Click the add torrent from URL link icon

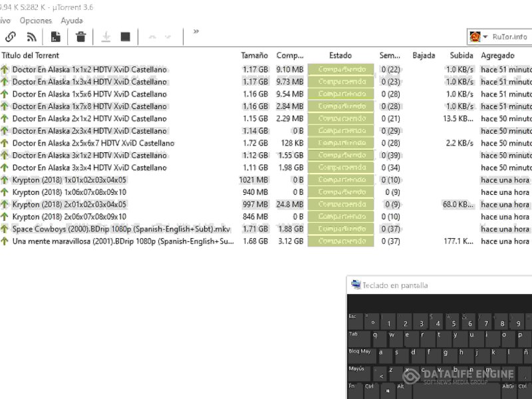(x=11, y=37)
